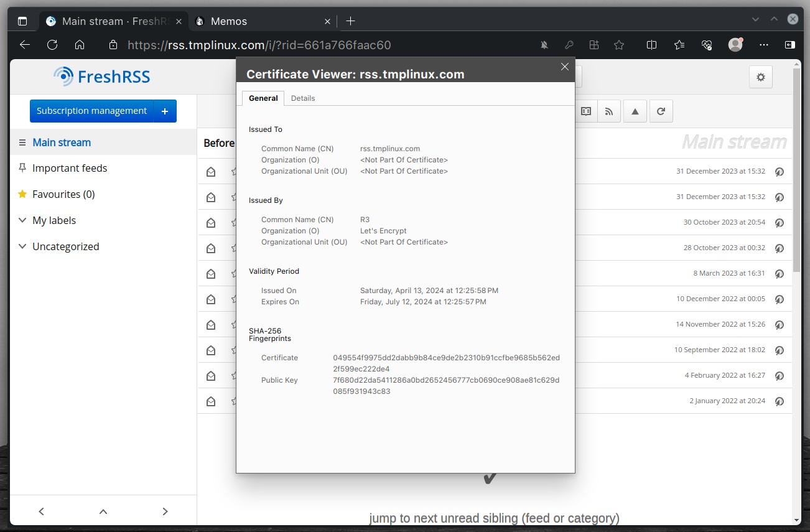Open the link icon for 4 February 2022 article
Image resolution: width=810 pixels, height=532 pixels.
(x=780, y=376)
